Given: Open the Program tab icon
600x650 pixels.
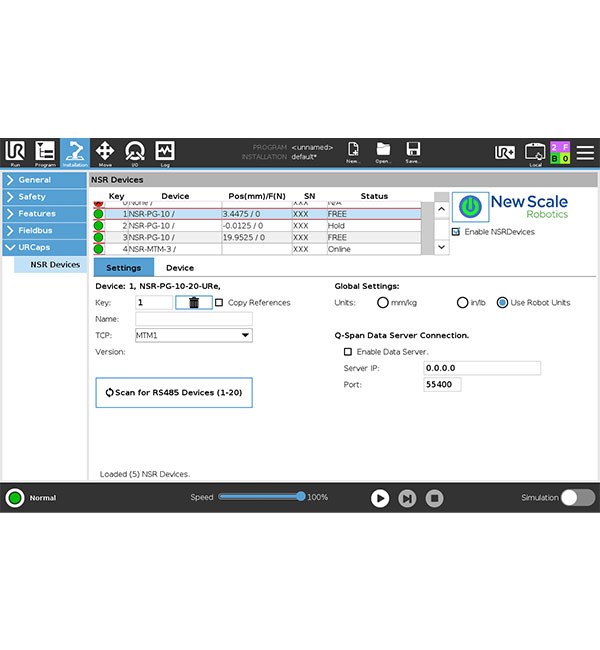Looking at the screenshot, I should [45, 153].
